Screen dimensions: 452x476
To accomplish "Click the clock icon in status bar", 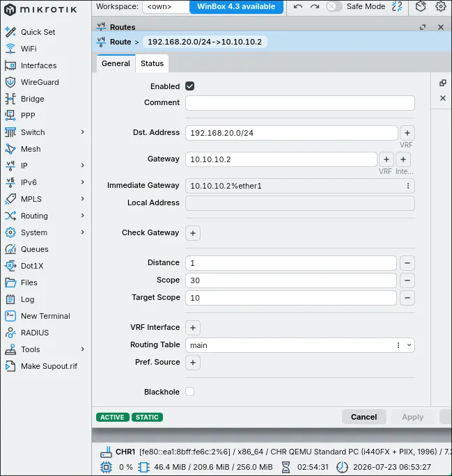I will click(x=343, y=467).
